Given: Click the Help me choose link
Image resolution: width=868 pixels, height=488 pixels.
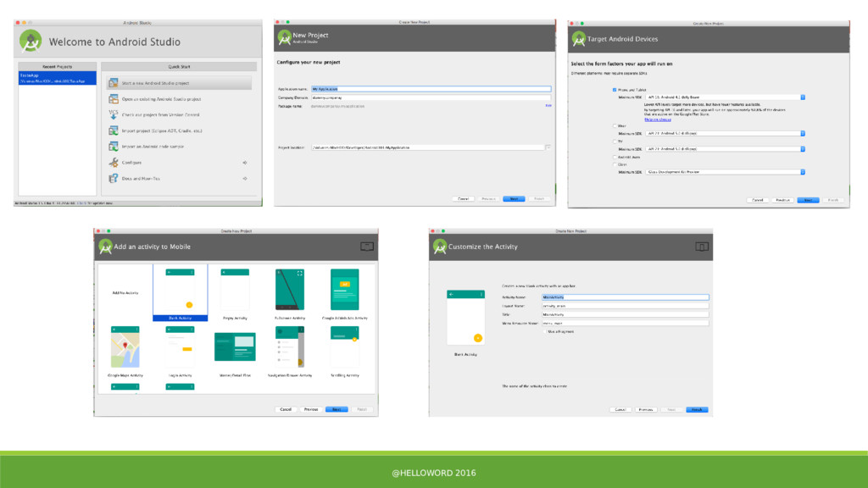Looking at the screenshot, I should [658, 119].
